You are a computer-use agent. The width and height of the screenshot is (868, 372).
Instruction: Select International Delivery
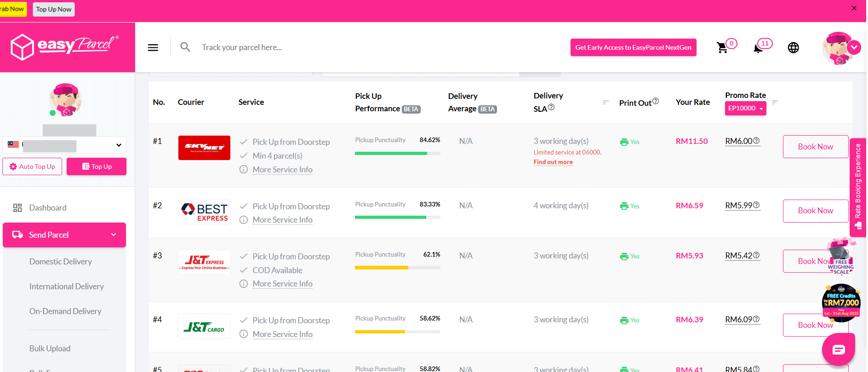coord(67,286)
